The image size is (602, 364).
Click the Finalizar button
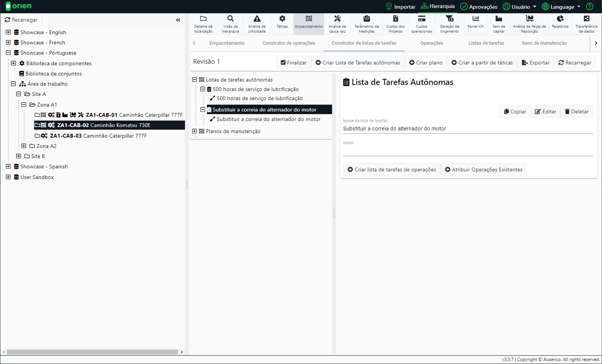pyautogui.click(x=294, y=63)
